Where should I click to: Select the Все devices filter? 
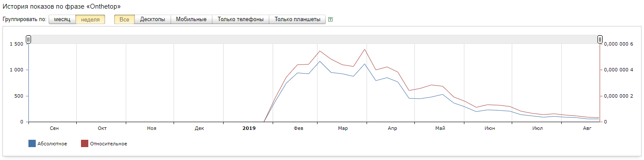tap(124, 19)
